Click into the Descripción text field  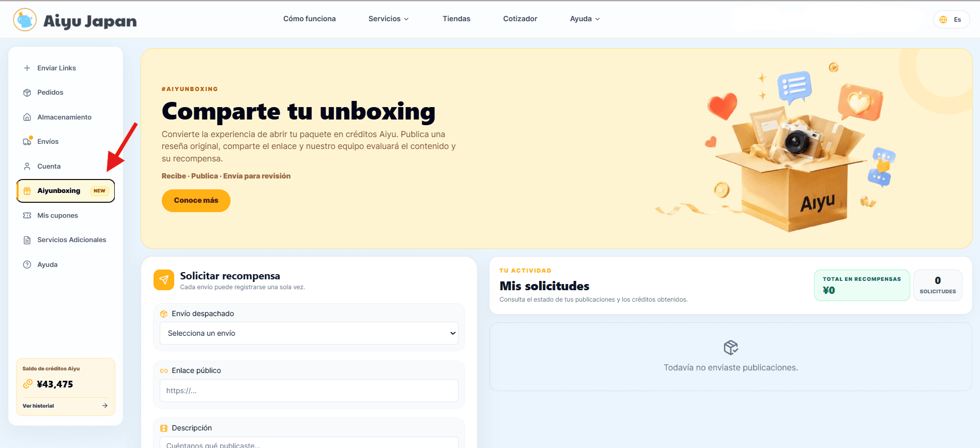coord(309,443)
